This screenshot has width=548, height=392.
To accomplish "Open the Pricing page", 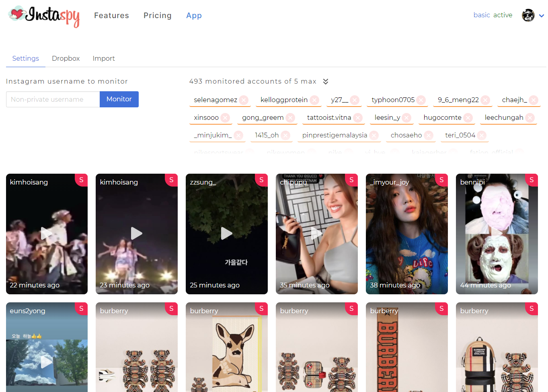I will pos(157,15).
